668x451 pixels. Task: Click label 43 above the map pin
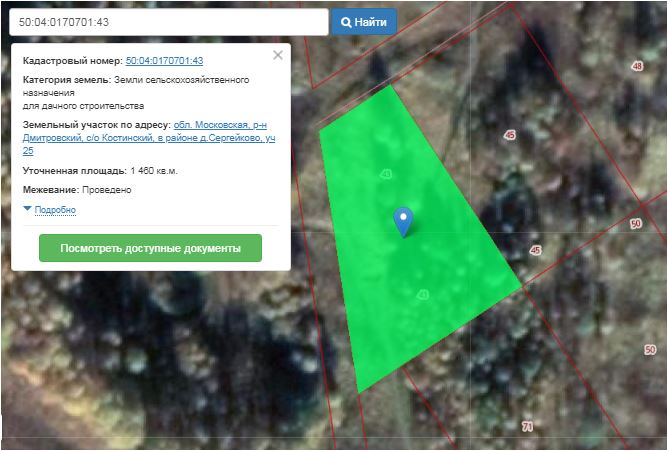click(x=386, y=175)
